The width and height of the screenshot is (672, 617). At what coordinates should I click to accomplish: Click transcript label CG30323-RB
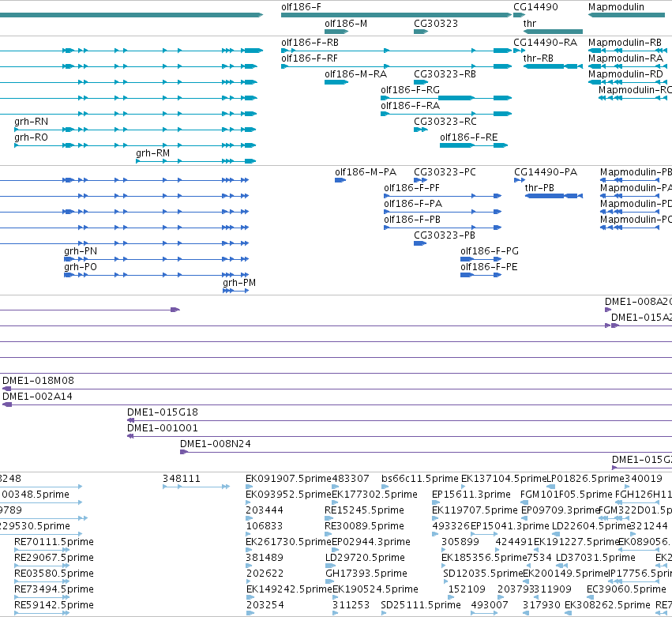(445, 74)
